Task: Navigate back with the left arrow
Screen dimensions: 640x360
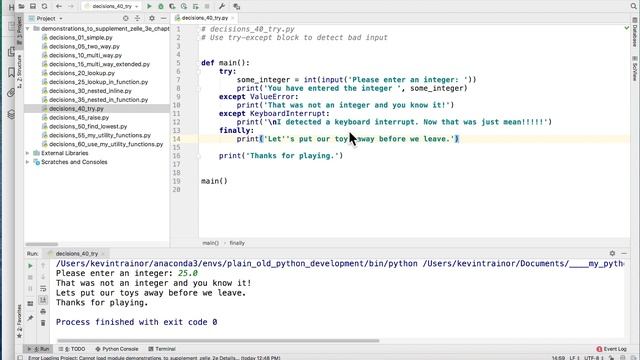Action: click(59, 7)
